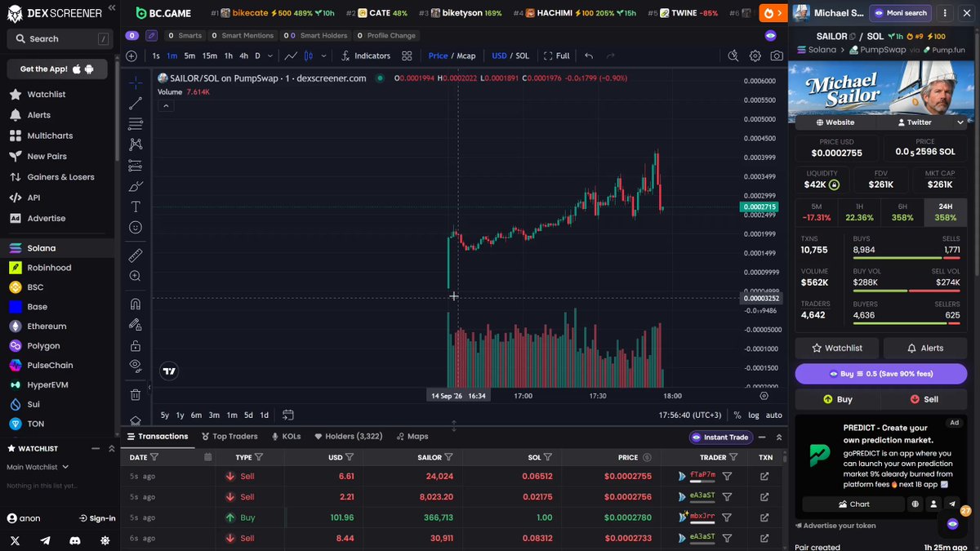Viewport: 980px width, 551px height.
Task: Toggle hide all drawings eye icon
Action: coord(136,366)
